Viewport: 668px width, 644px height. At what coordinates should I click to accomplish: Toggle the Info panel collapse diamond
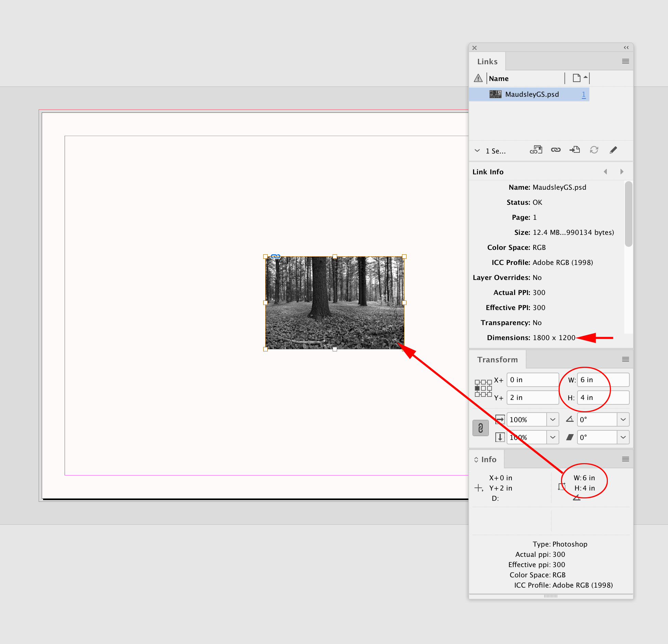tap(477, 459)
